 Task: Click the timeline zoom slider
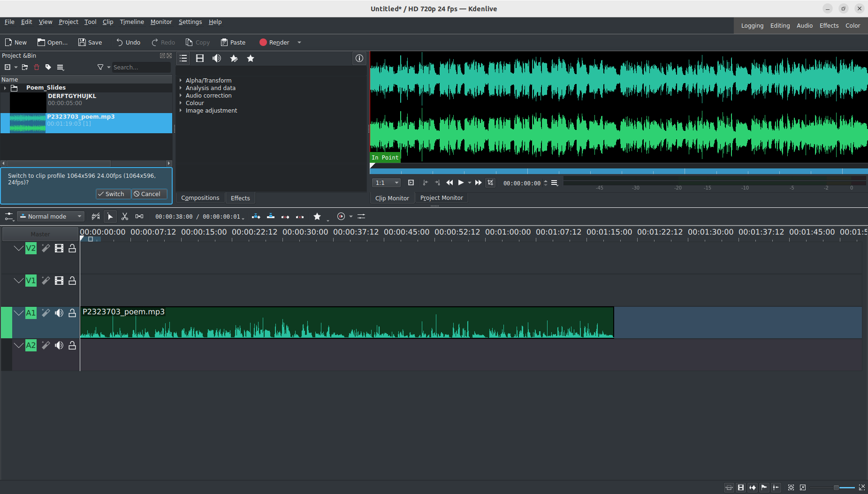[836, 488]
